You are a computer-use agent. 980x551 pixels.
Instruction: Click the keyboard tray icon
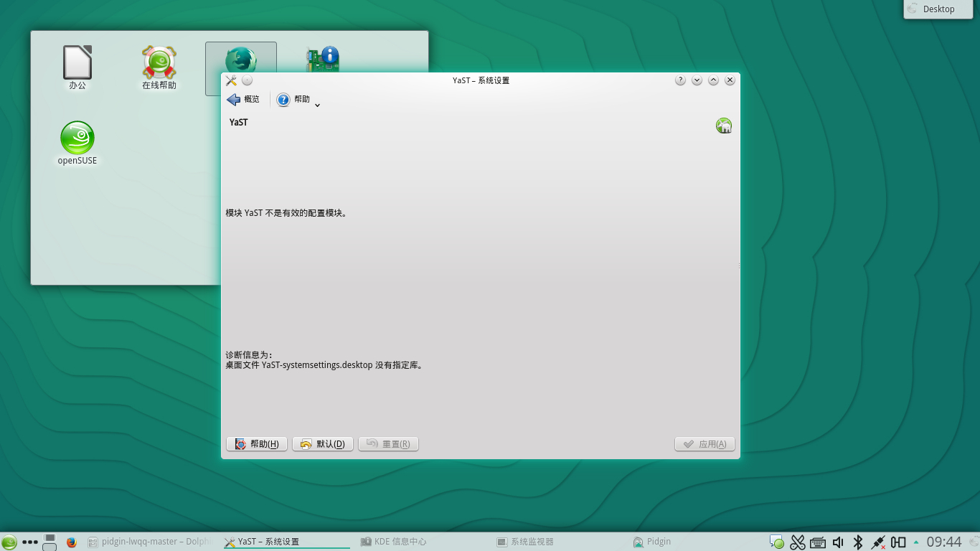(818, 542)
